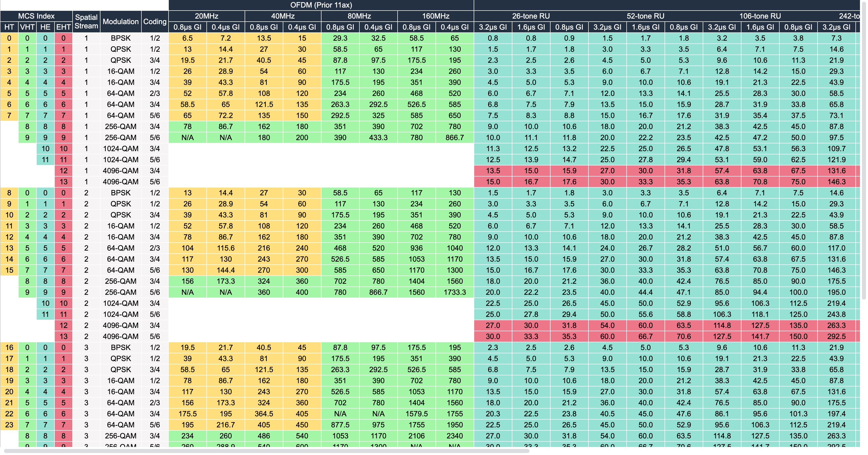Click the 20MHz group header
This screenshot has width=868, height=455.
click(206, 16)
